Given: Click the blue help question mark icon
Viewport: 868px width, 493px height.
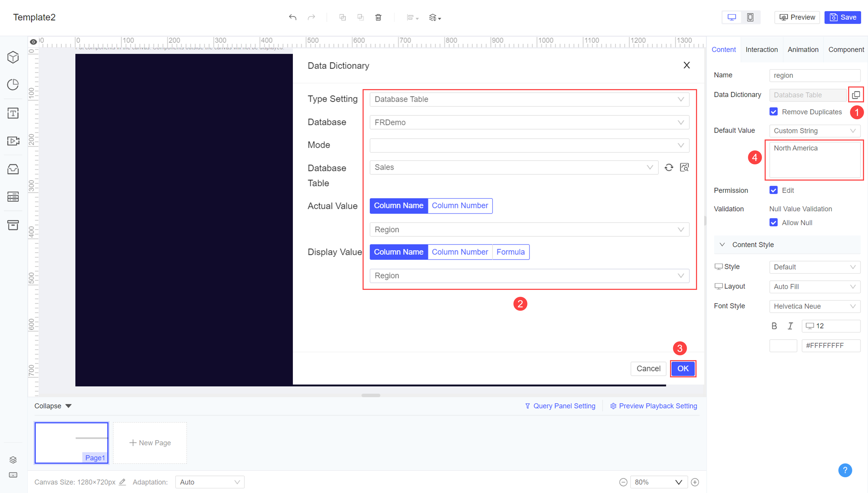Looking at the screenshot, I should (845, 470).
